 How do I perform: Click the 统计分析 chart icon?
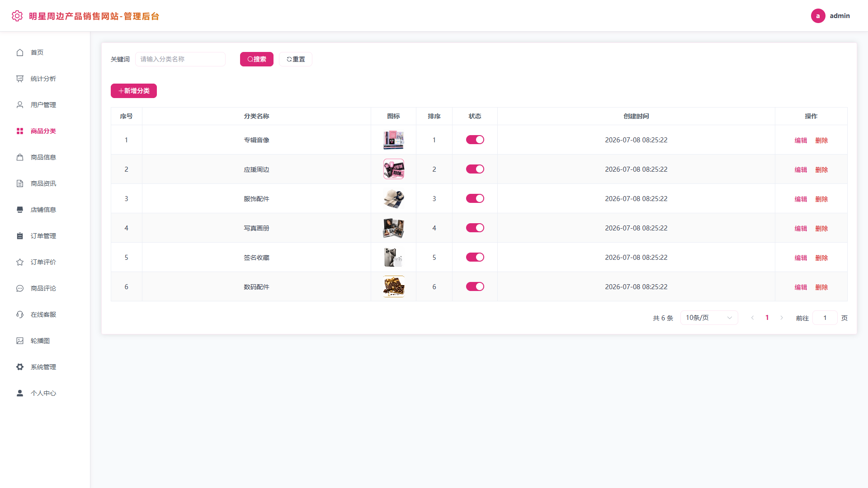coord(20,79)
